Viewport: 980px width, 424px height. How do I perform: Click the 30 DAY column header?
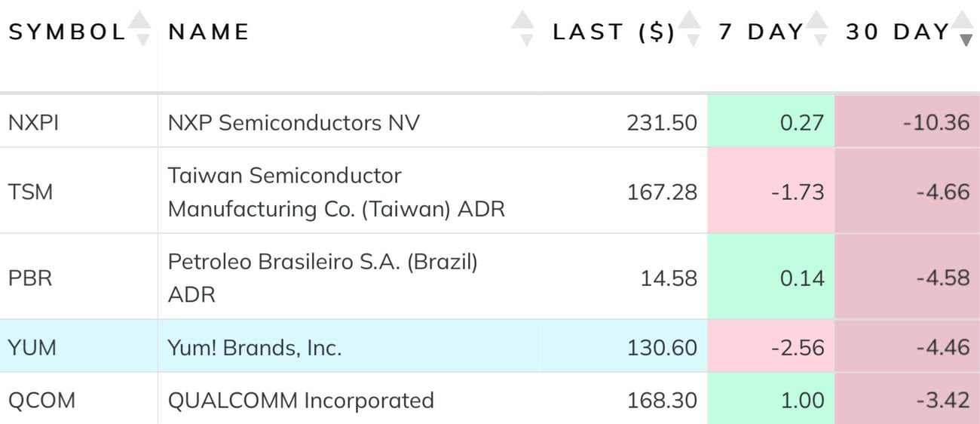coord(898,32)
